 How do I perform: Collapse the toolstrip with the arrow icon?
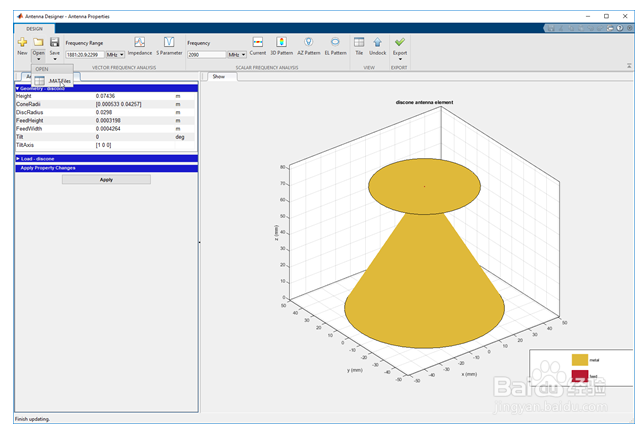pos(629,66)
